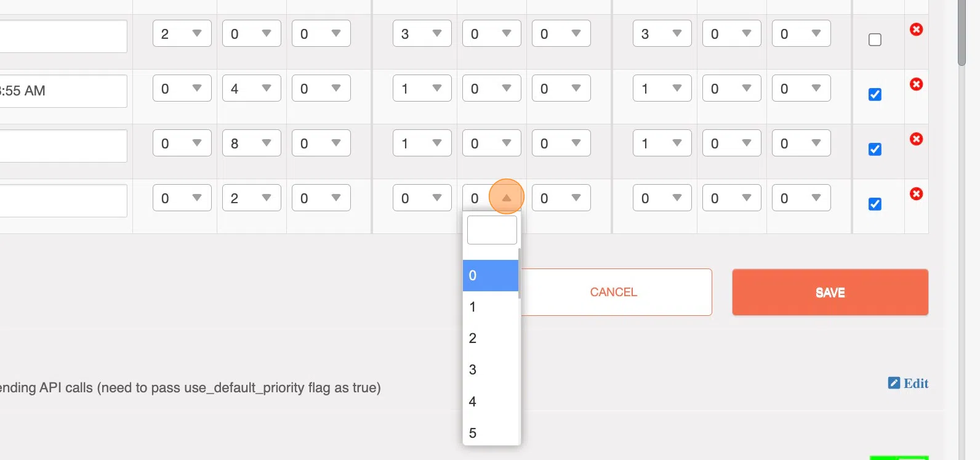Click the search box inside open dropdown

click(492, 230)
